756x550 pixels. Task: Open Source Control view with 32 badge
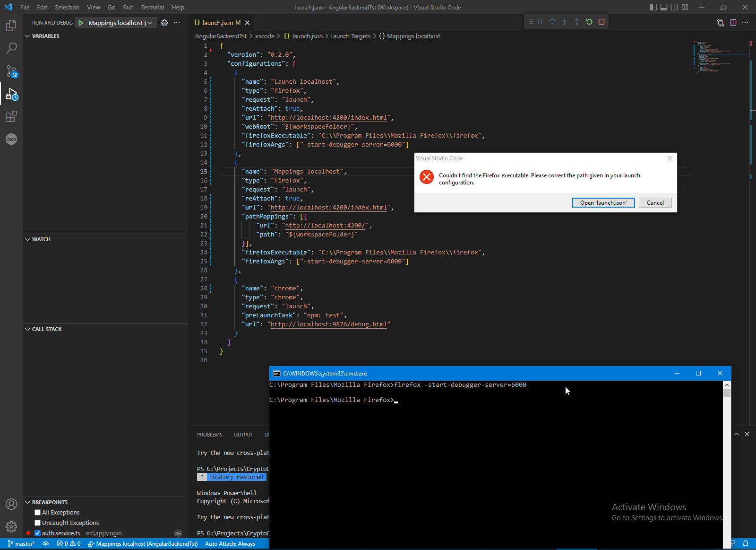pos(11,71)
